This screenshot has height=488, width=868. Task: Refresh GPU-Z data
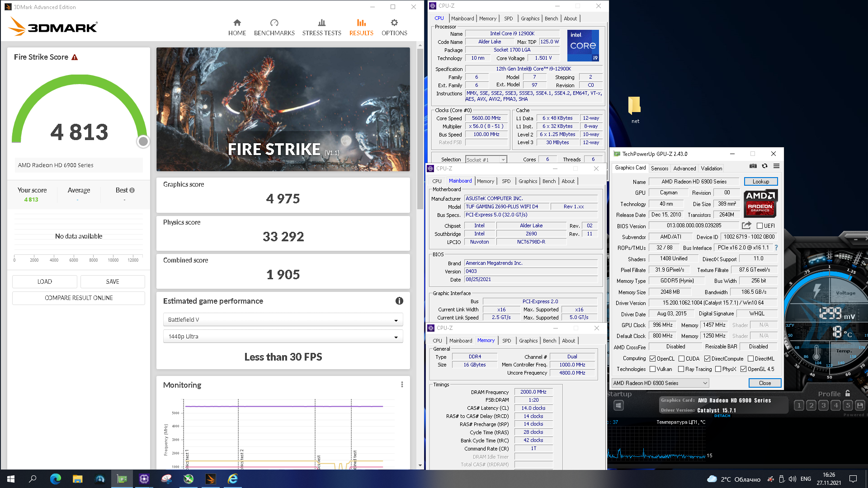(764, 166)
